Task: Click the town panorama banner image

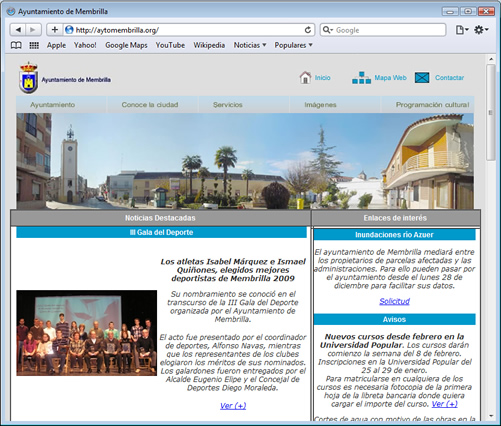Action: pos(245,161)
